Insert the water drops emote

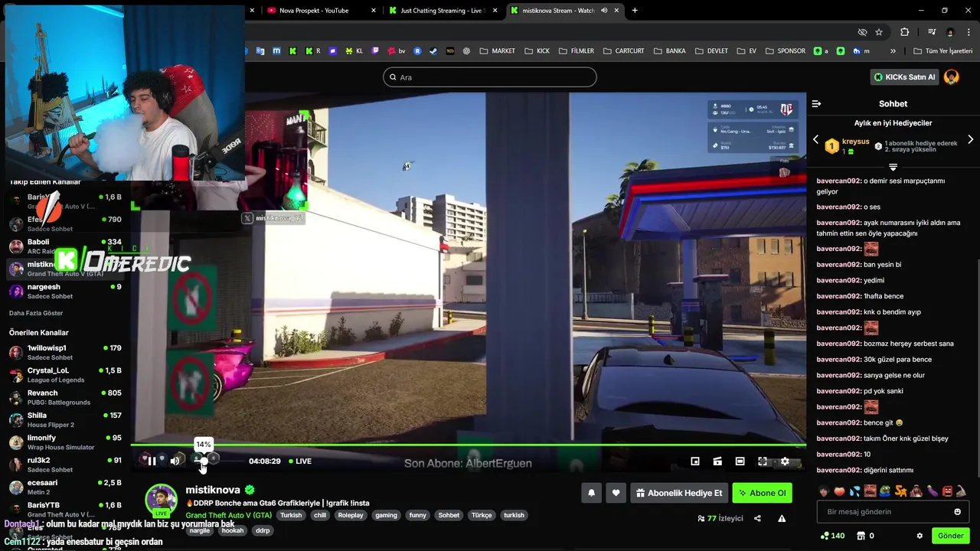pos(854,491)
